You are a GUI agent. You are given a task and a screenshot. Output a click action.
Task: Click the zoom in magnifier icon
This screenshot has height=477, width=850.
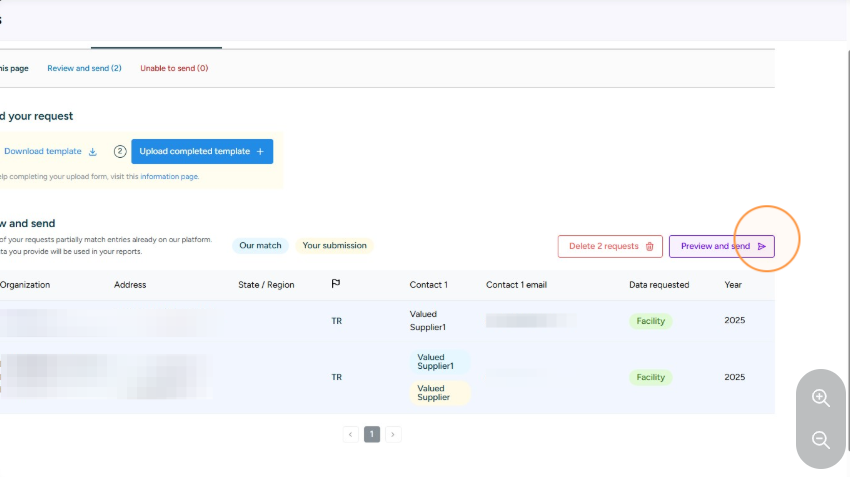tap(821, 398)
